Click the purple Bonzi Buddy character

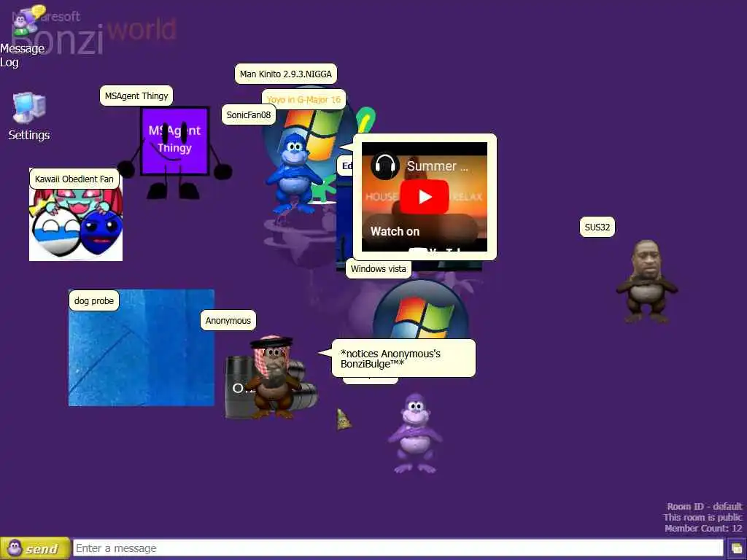click(x=415, y=433)
